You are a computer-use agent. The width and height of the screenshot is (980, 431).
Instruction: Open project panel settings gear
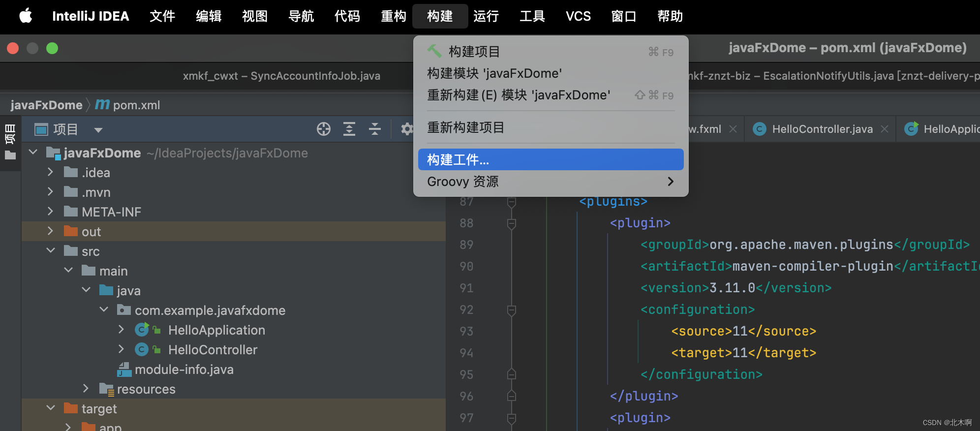coord(406,129)
